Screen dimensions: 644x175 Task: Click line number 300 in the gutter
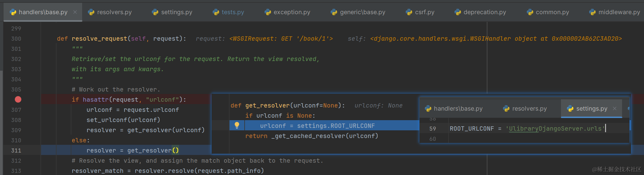[x=16, y=39]
